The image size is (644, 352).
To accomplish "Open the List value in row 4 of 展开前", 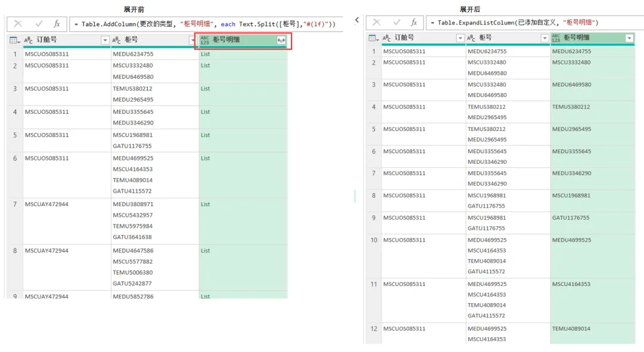I will click(x=205, y=112).
